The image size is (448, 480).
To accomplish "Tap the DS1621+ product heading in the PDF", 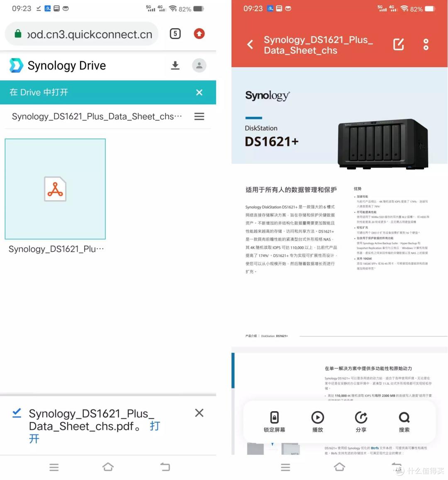I will point(272,142).
